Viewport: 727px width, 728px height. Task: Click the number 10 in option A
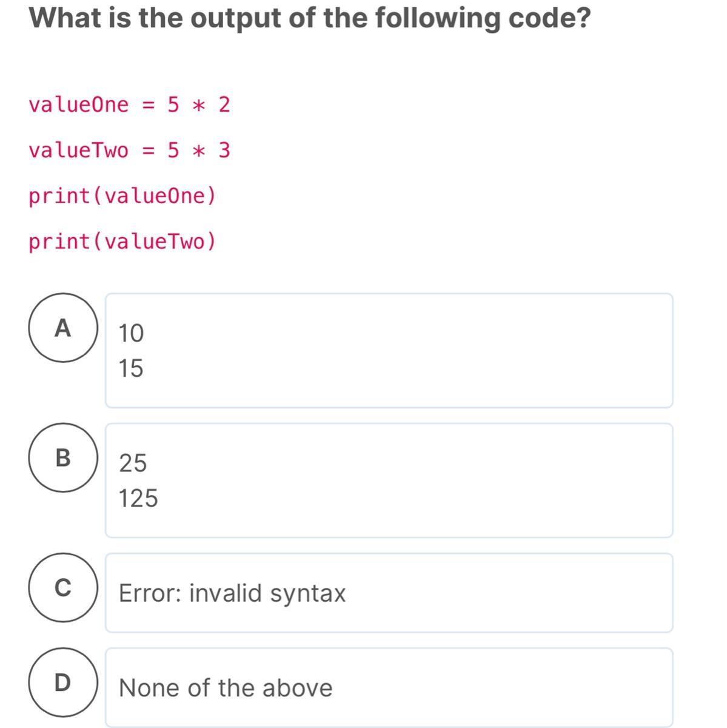(x=131, y=333)
